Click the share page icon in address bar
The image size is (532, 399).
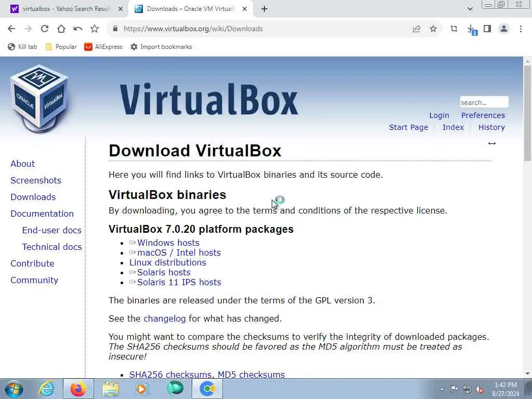[x=417, y=29]
